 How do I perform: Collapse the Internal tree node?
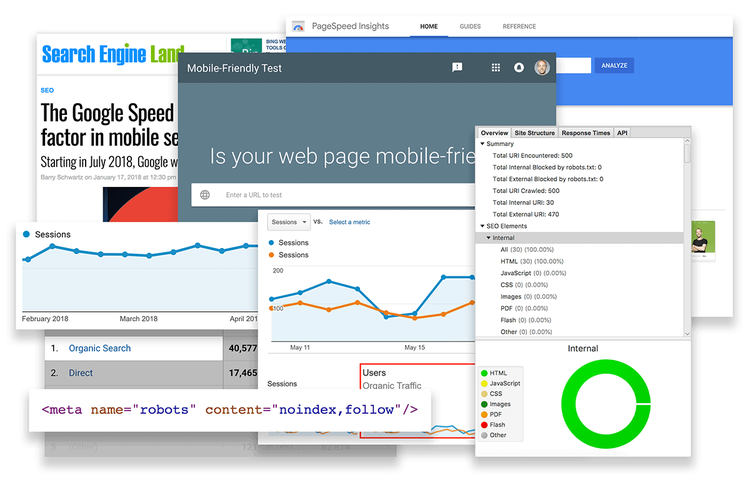coord(488,238)
